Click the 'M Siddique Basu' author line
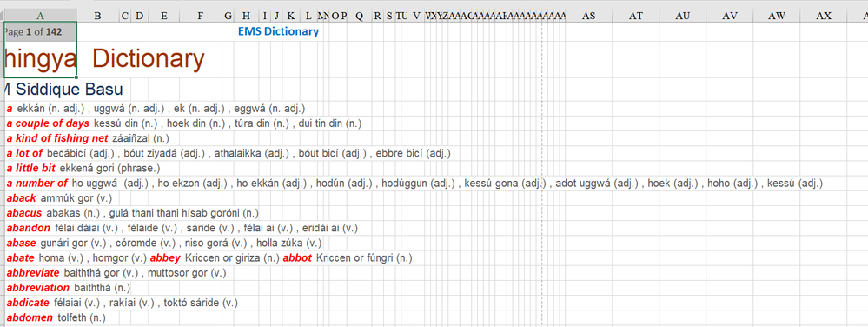868x327 pixels. (63, 90)
